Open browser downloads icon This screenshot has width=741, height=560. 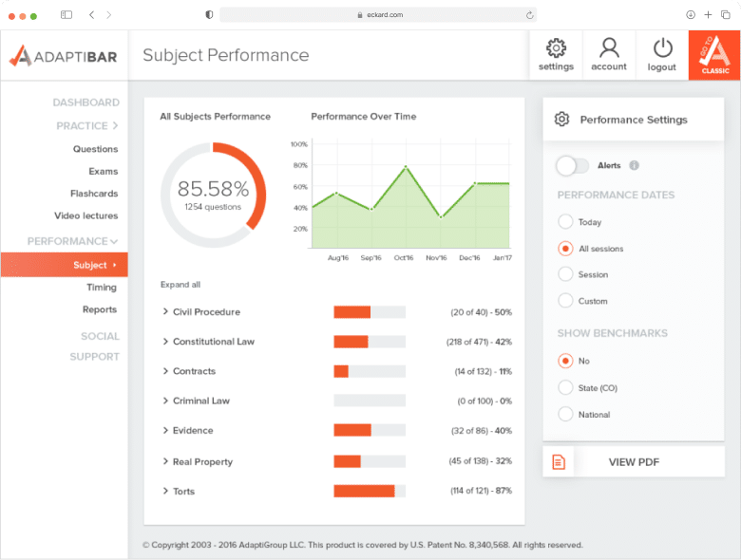click(691, 14)
